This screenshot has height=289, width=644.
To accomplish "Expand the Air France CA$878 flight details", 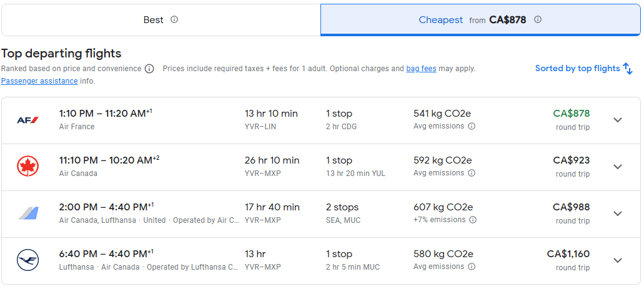I will pos(618,120).
